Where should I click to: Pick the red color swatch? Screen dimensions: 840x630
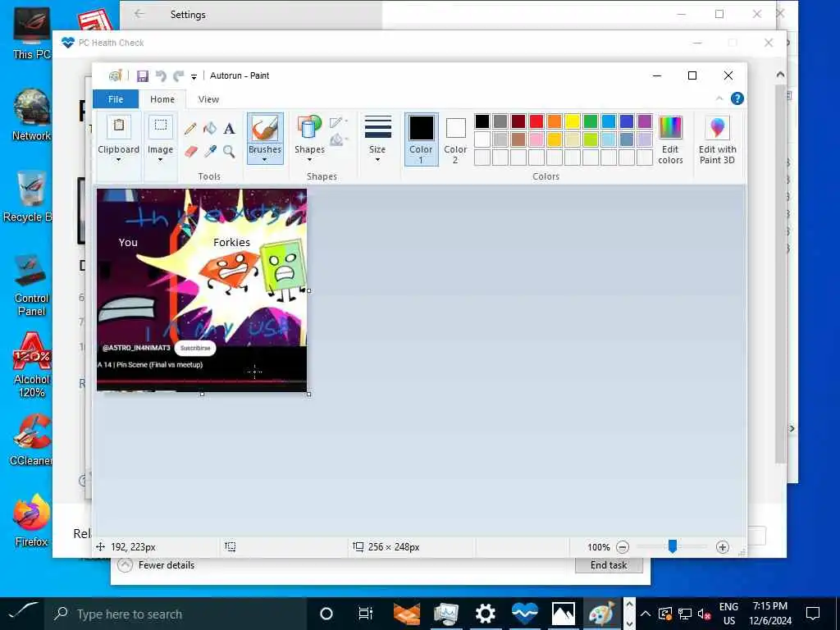(536, 121)
